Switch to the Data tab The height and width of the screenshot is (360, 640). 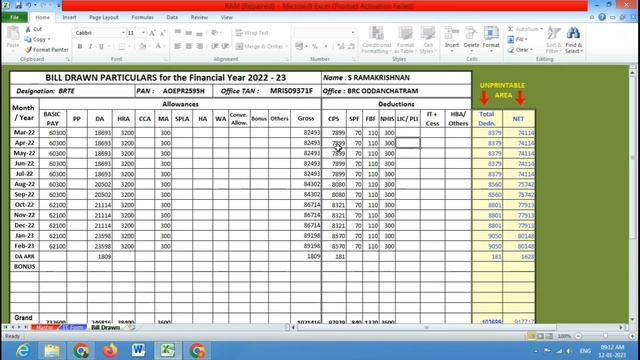coord(172,18)
